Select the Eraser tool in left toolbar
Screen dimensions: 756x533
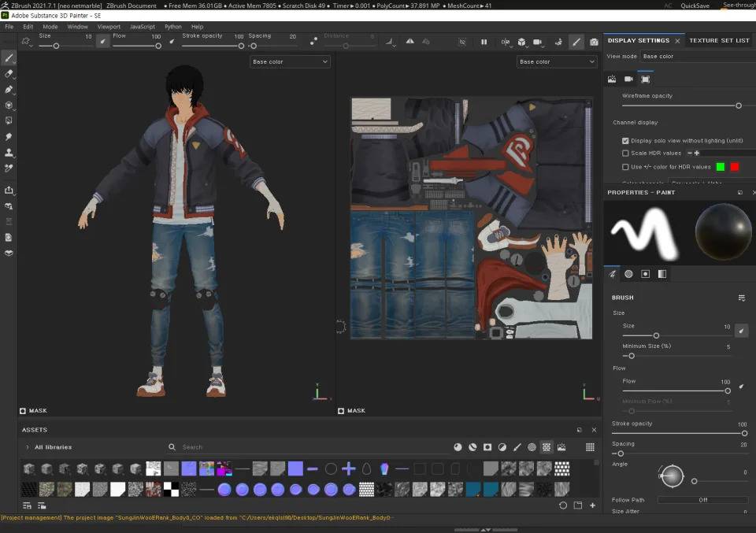coord(9,74)
